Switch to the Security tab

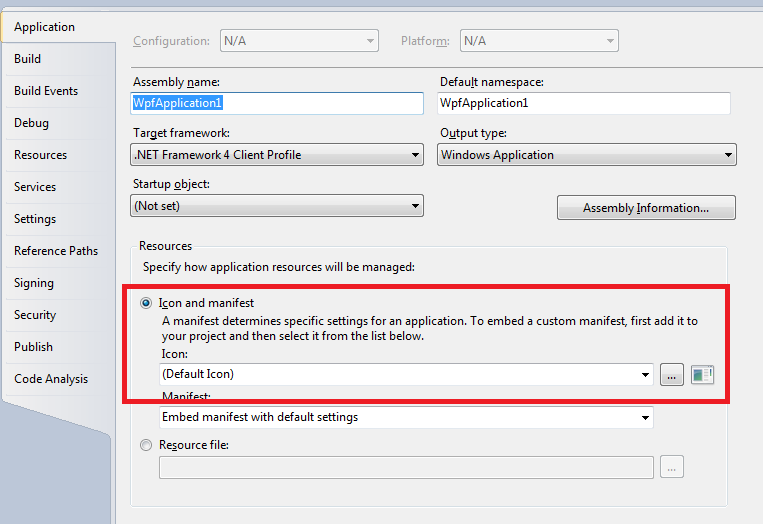coord(35,315)
